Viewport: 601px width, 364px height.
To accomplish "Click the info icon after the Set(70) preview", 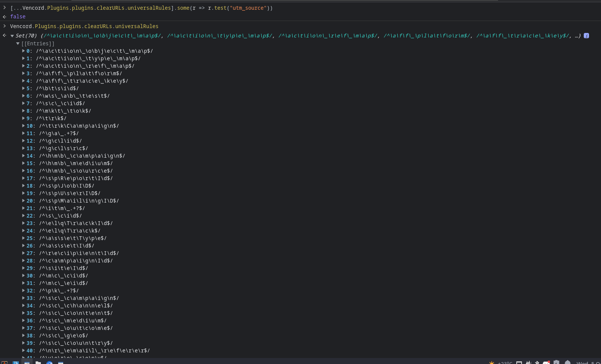I will click(586, 36).
